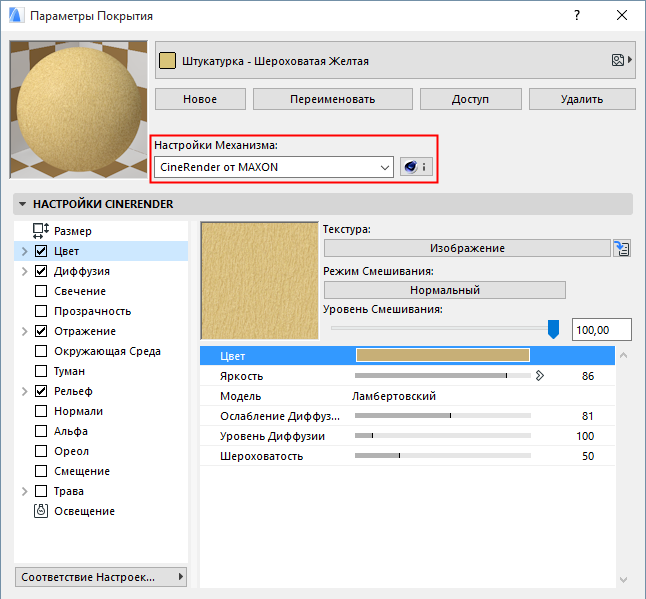Image resolution: width=646 pixels, height=599 pixels.
Task: Click the surface catalog icon at top right
Action: [617, 60]
